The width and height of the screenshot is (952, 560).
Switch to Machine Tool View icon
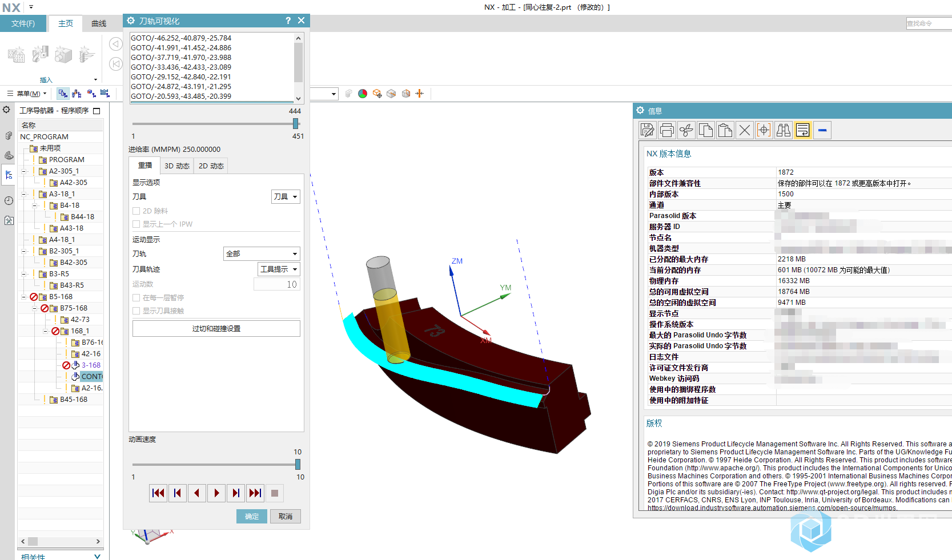(77, 94)
